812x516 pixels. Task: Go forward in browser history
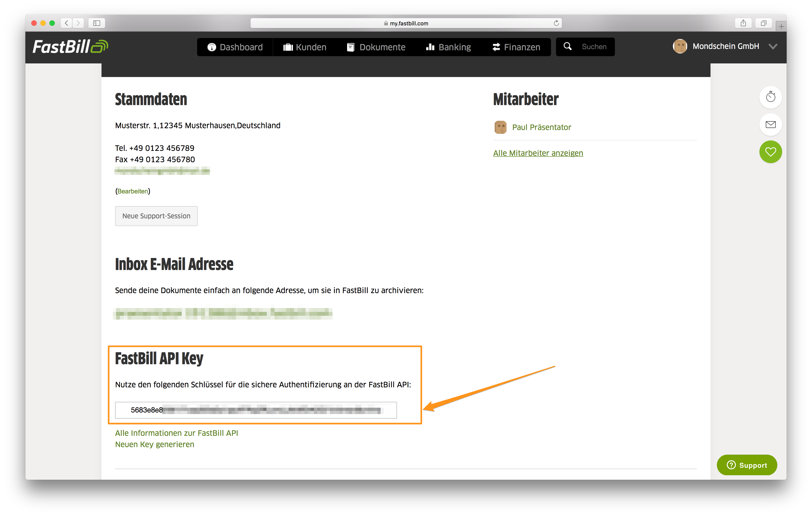point(78,23)
